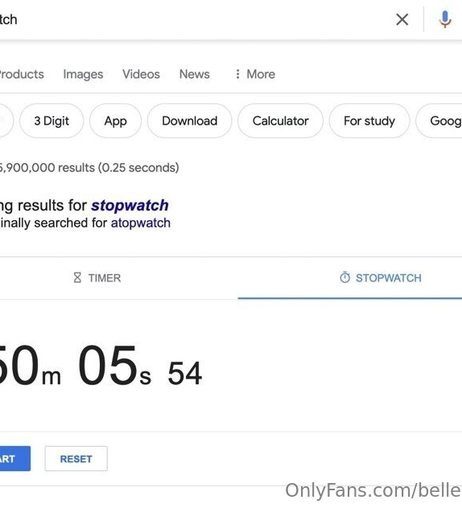Choose the Calculator suggestion chip
Image resolution: width=462 pixels, height=512 pixels.
[x=280, y=121]
